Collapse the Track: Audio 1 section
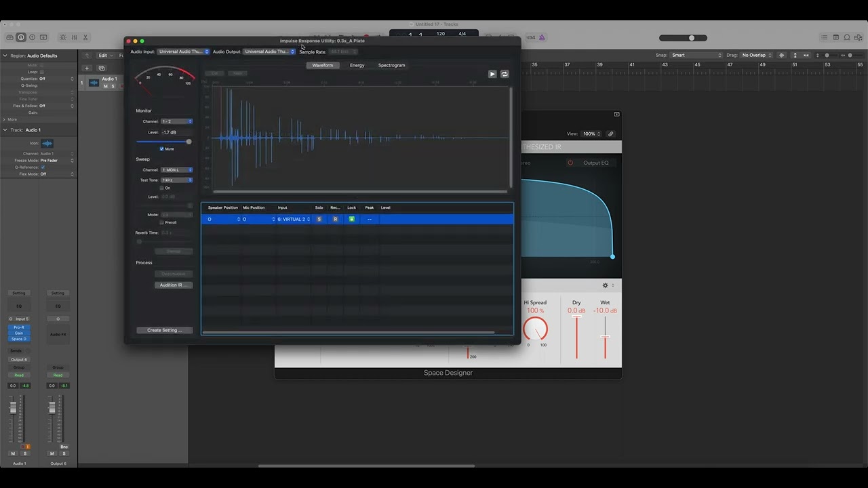The width and height of the screenshot is (868, 488). [5, 129]
